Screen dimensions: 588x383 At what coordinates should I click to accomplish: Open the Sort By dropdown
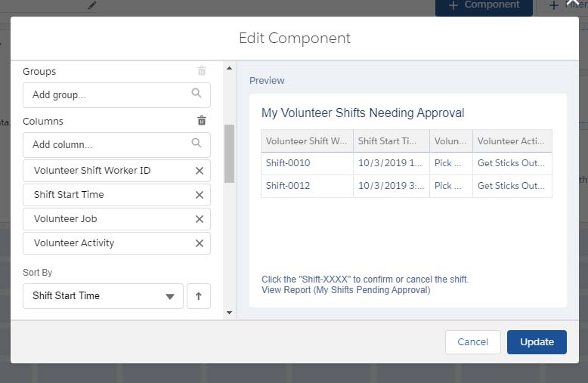coord(103,296)
